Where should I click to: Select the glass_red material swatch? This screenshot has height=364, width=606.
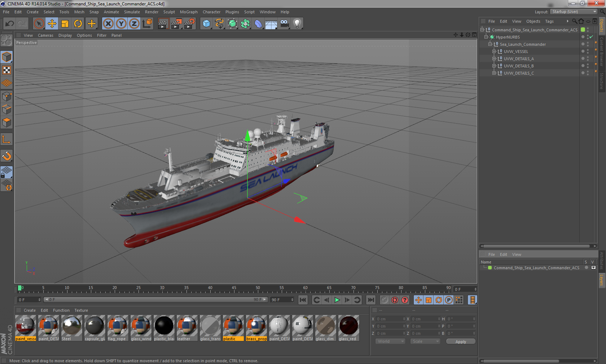(348, 328)
